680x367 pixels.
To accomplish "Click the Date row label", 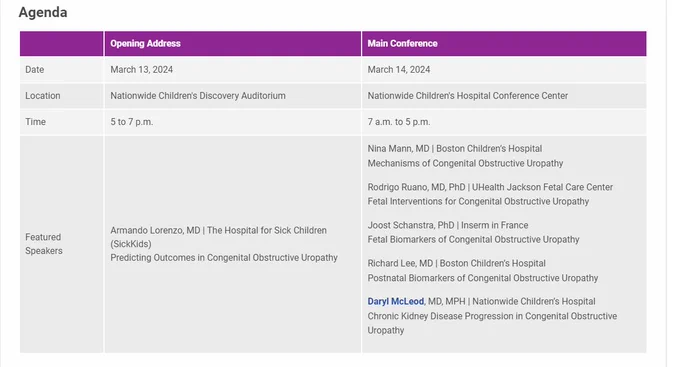I will (x=34, y=69).
